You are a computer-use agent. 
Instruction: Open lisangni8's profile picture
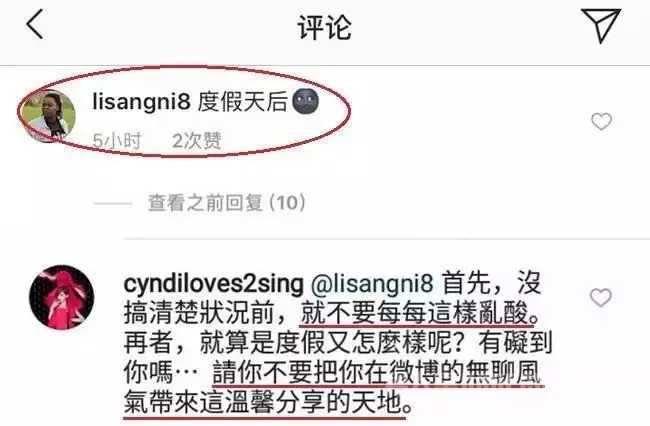click(x=49, y=116)
